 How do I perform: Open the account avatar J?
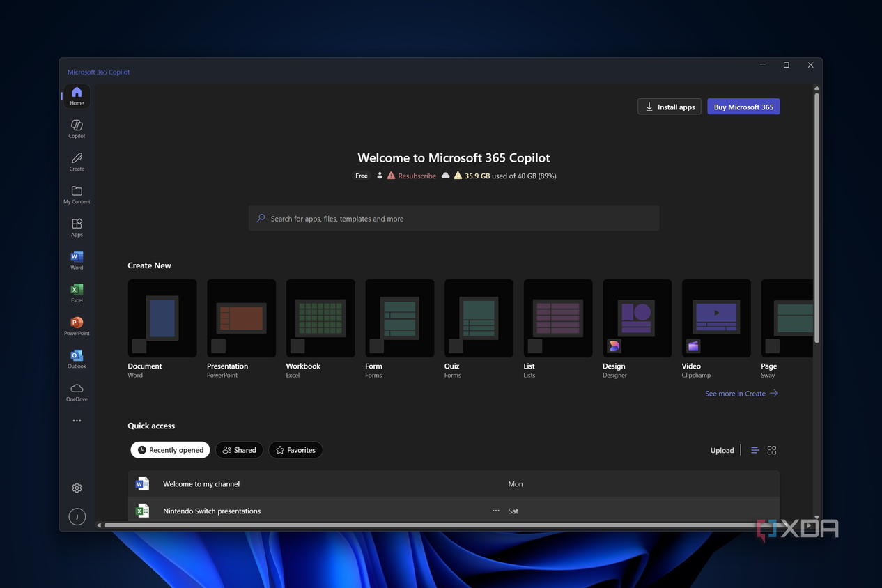tap(77, 517)
